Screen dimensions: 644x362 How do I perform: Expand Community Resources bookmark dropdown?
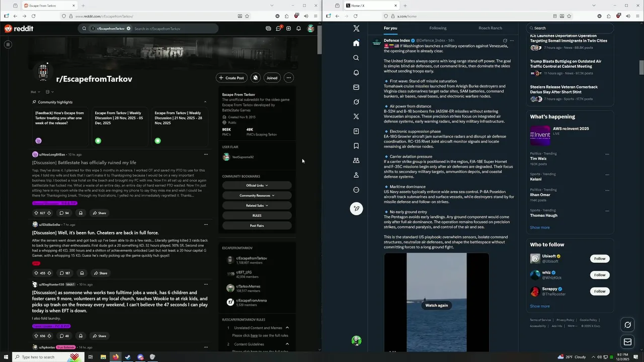[x=257, y=196]
